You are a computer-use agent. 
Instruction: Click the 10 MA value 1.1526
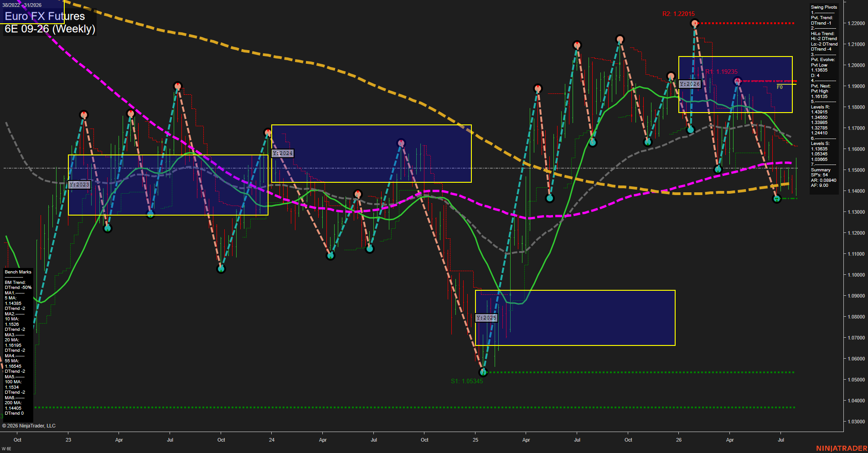(x=12, y=324)
